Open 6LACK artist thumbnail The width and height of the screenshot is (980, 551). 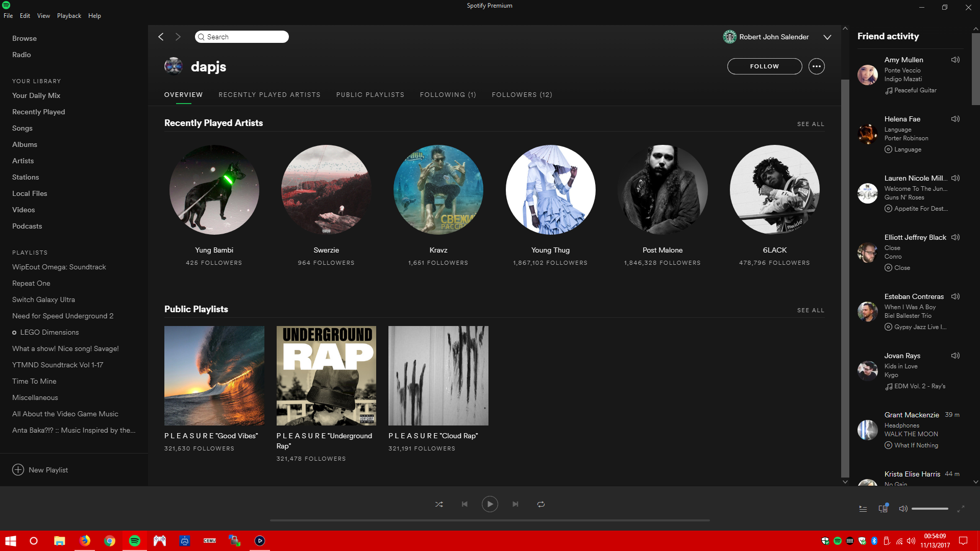pyautogui.click(x=775, y=190)
